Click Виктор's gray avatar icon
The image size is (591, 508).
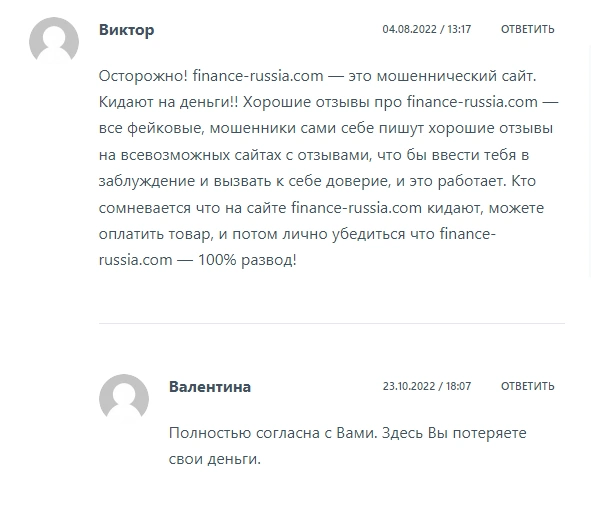coord(54,41)
